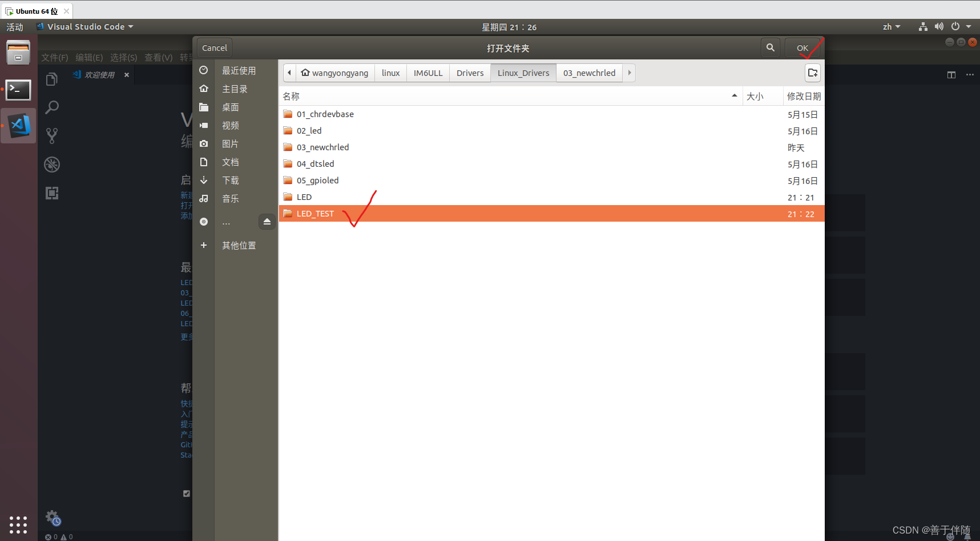980x541 pixels.
Task: Click the path bar back arrow
Action: [x=289, y=73]
